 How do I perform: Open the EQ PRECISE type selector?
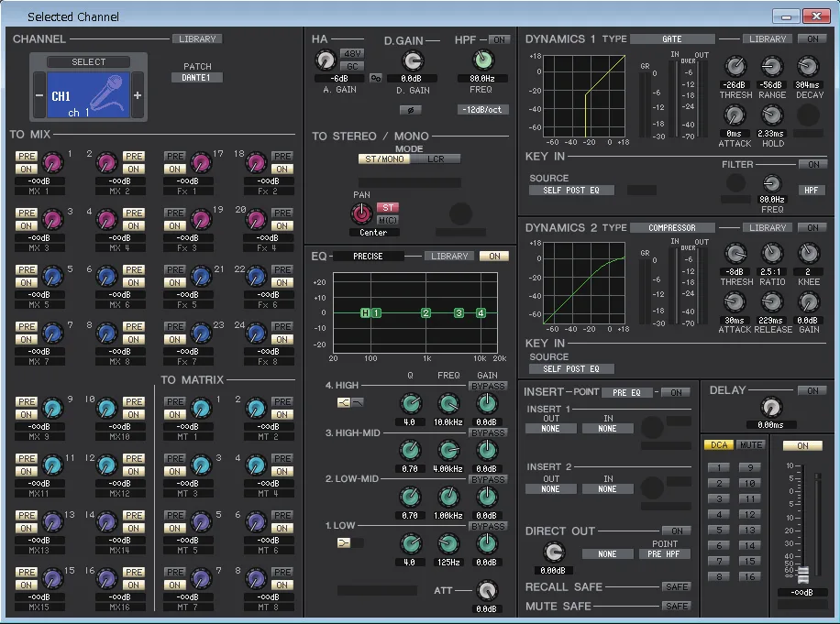368,257
